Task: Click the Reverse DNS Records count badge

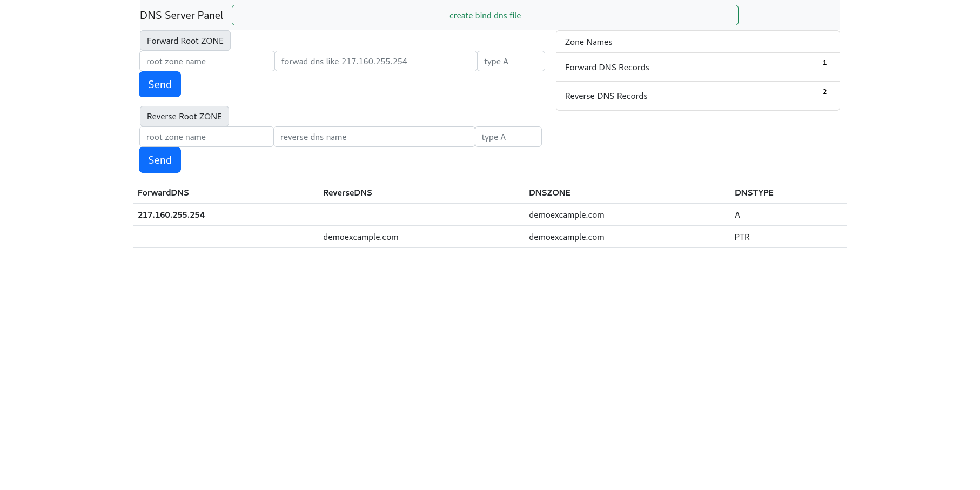Action: coord(824,92)
